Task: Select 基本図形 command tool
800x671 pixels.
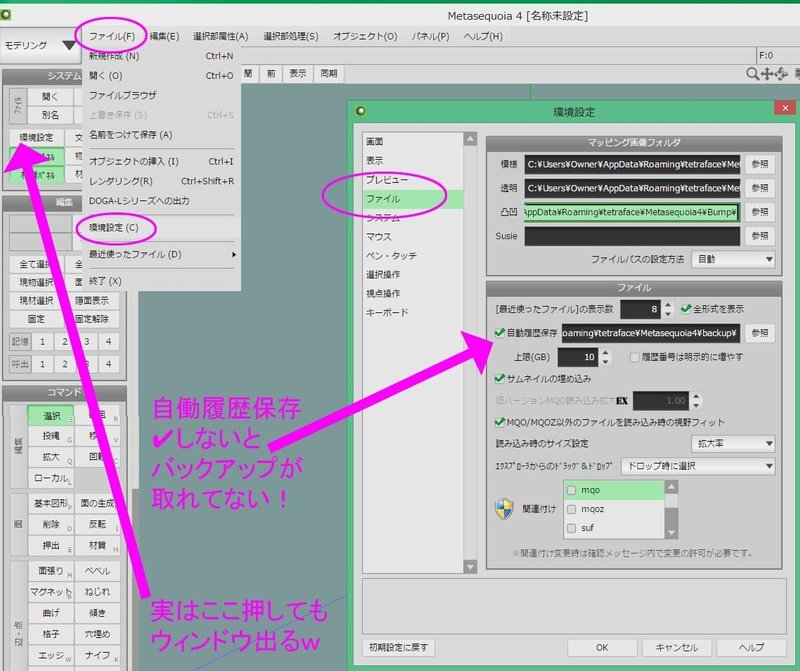Action: pyautogui.click(x=51, y=504)
